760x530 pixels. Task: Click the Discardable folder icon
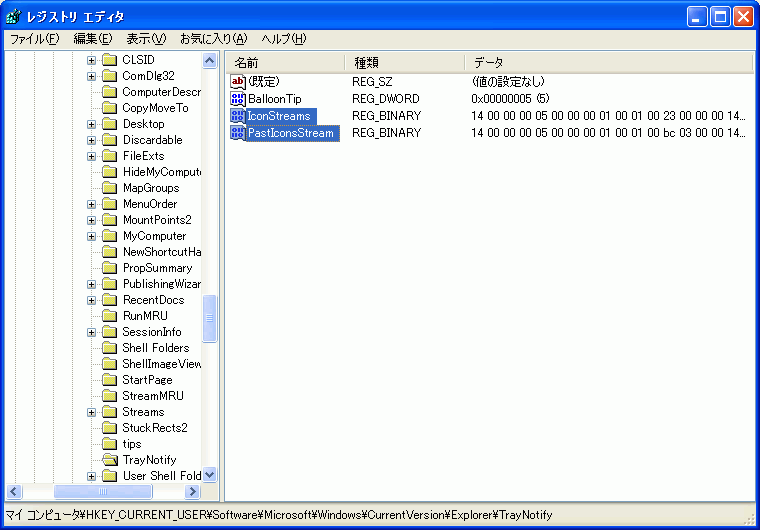pyautogui.click(x=110, y=140)
